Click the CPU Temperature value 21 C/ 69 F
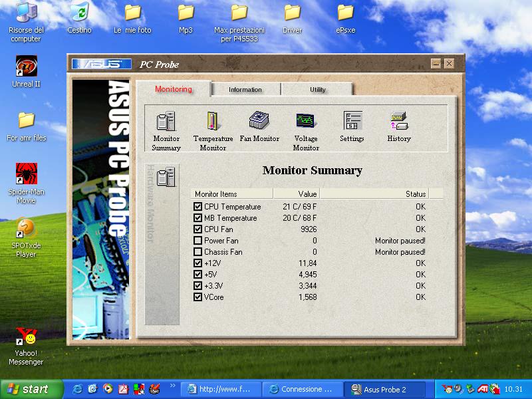The height and width of the screenshot is (399, 532). pos(300,207)
